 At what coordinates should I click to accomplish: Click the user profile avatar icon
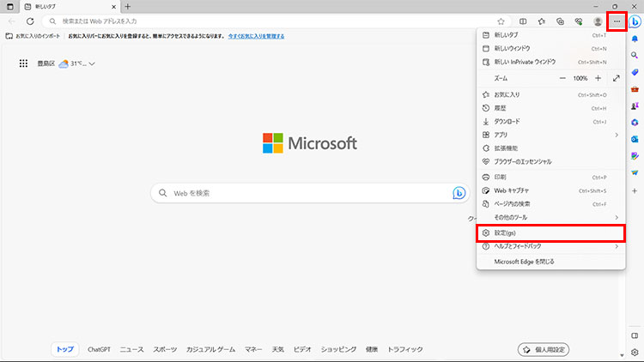tap(598, 21)
